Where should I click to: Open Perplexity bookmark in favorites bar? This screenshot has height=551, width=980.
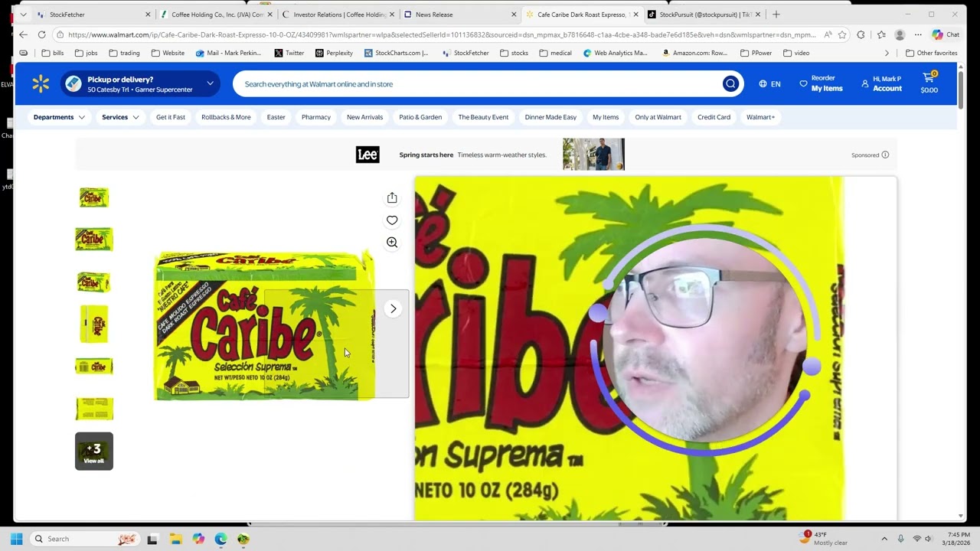pyautogui.click(x=334, y=53)
